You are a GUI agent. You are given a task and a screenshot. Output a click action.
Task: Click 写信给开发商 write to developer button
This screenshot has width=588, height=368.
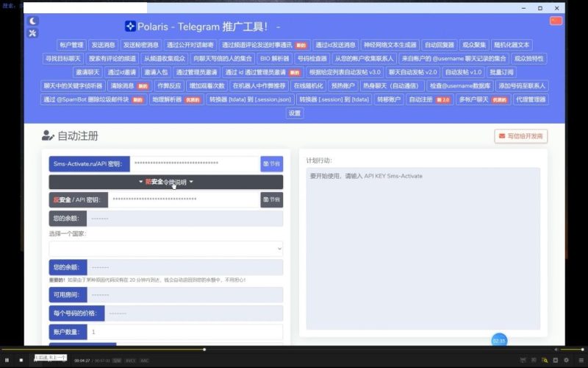click(x=521, y=136)
